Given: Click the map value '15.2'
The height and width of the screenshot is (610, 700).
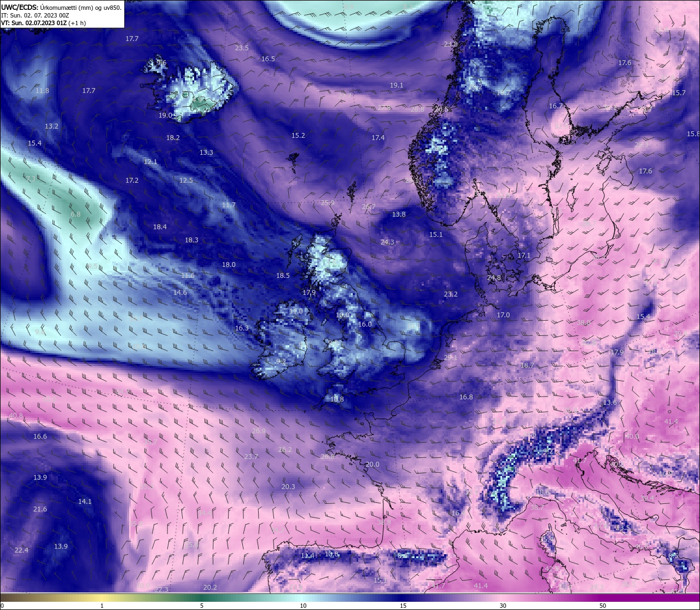Looking at the screenshot, I should 298,136.
